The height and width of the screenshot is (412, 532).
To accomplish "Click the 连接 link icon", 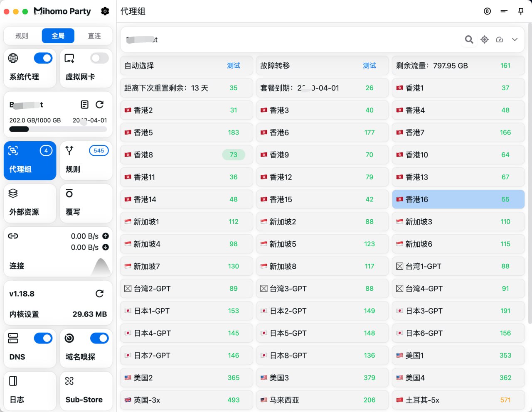I will pos(13,236).
